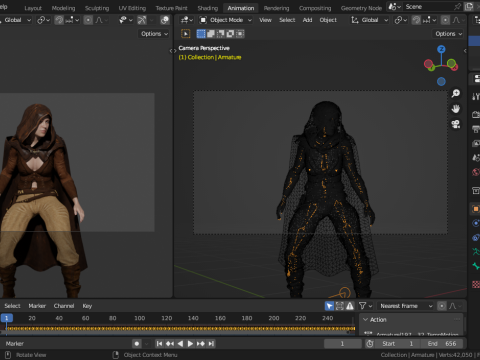Switch to the Shading workspace tab

pyautogui.click(x=207, y=8)
